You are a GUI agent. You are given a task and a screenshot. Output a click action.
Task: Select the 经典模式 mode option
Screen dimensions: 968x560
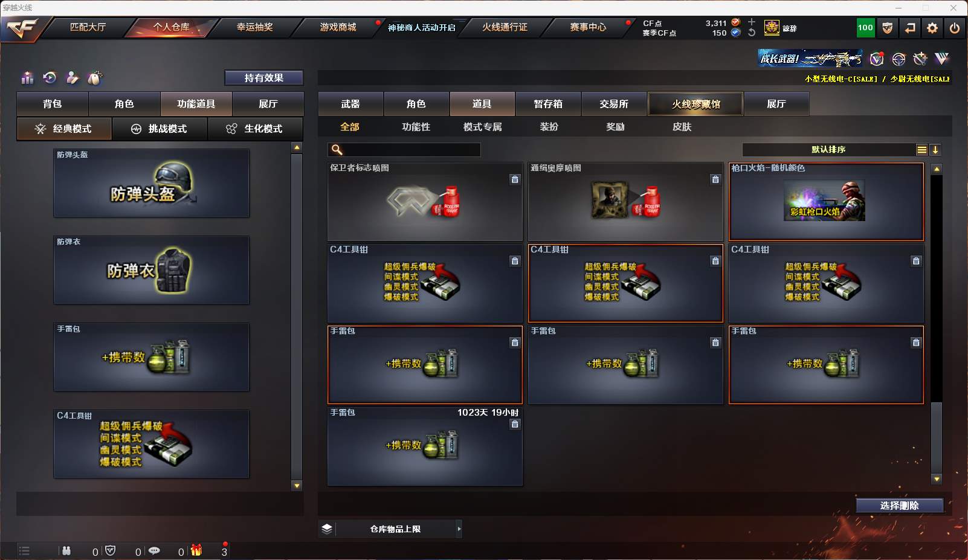64,129
